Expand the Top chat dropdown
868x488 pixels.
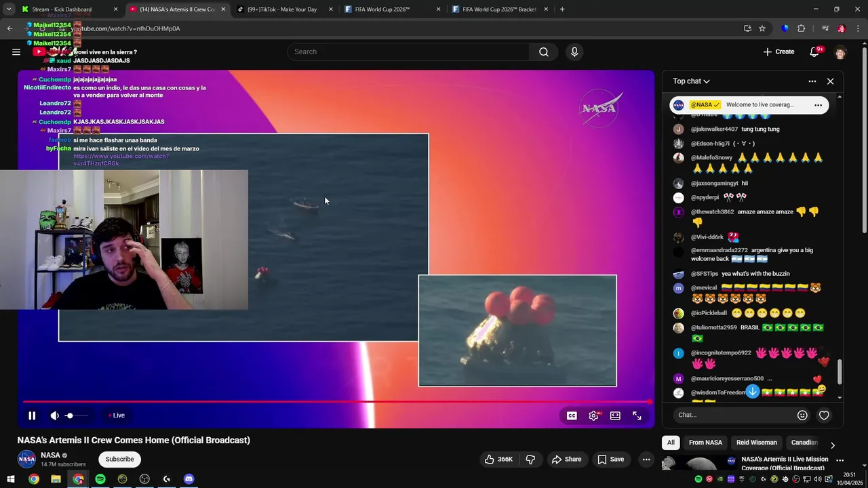692,81
